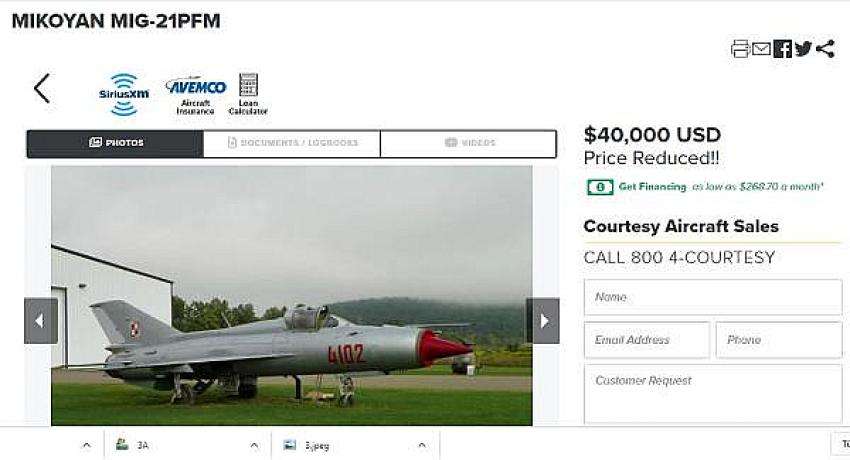Viewport: 850px width, 460px height.
Task: Click the Phone input field
Action: 779,340
